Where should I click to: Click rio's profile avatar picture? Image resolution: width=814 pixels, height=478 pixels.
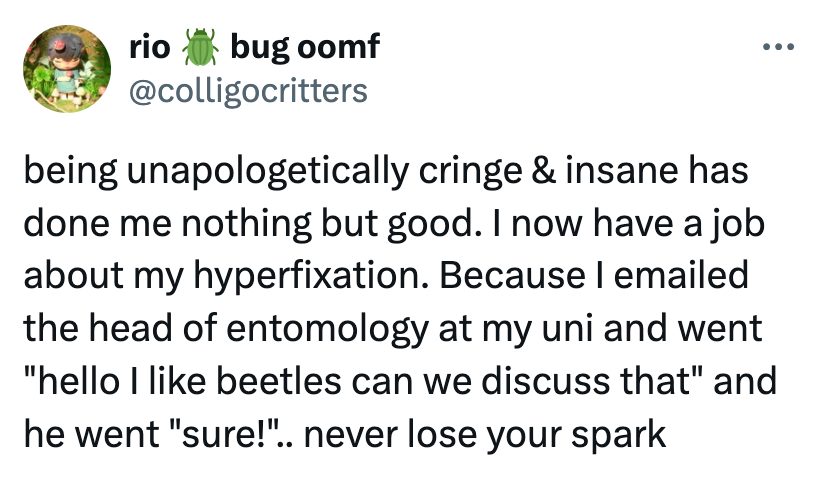65,68
